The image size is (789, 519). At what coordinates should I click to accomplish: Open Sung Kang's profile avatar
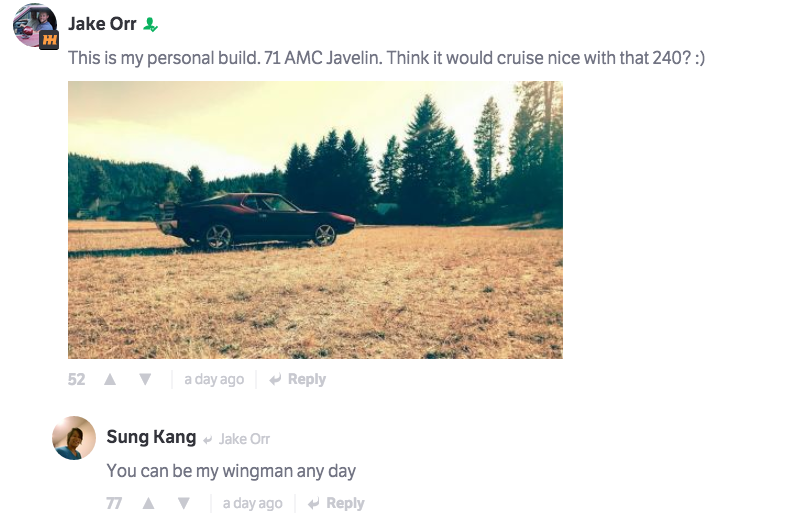(x=74, y=438)
